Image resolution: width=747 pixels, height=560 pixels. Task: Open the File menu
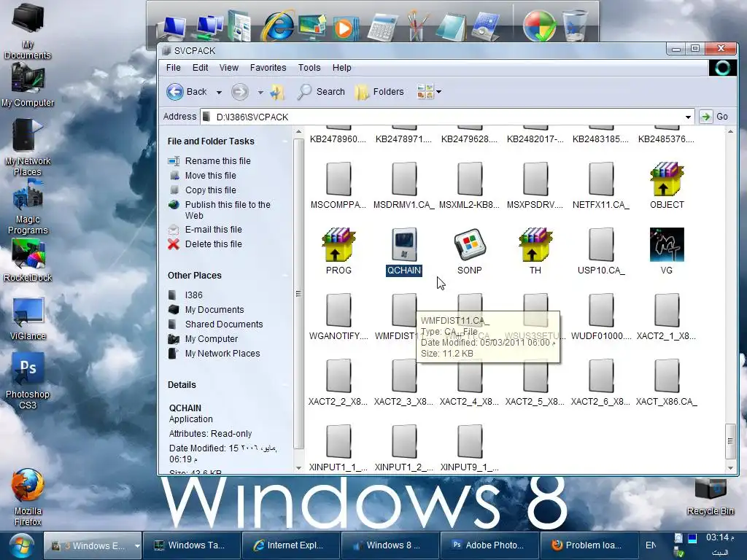[174, 68]
